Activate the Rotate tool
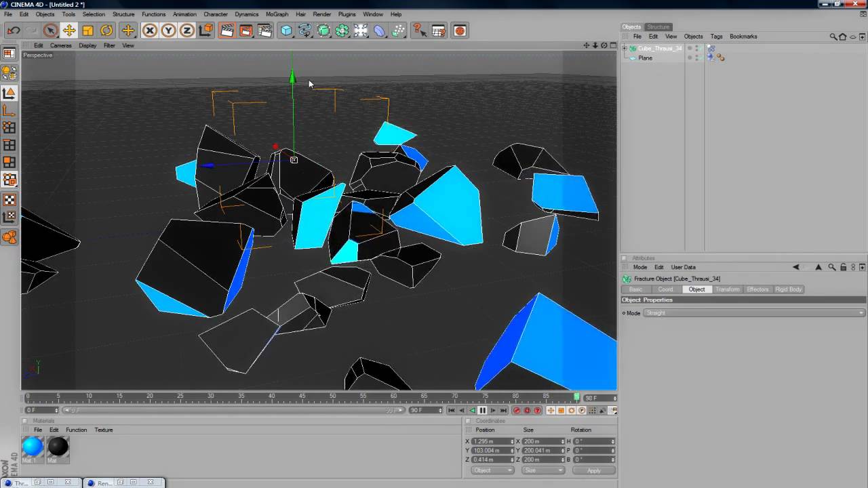This screenshot has height=488, width=868. (106, 30)
